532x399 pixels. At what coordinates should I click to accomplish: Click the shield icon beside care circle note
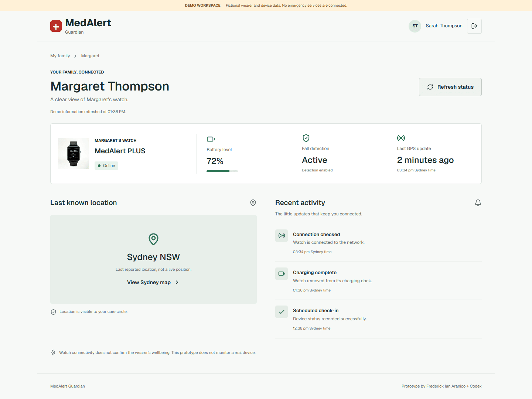point(53,312)
